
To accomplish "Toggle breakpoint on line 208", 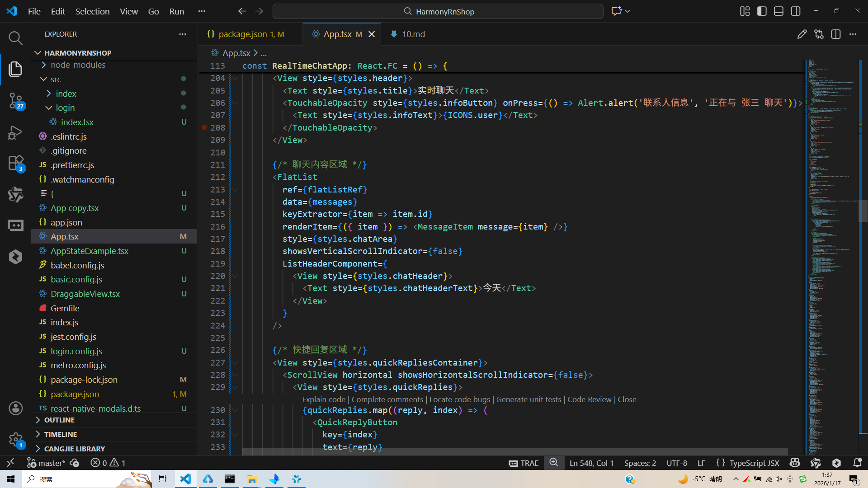I will point(204,128).
